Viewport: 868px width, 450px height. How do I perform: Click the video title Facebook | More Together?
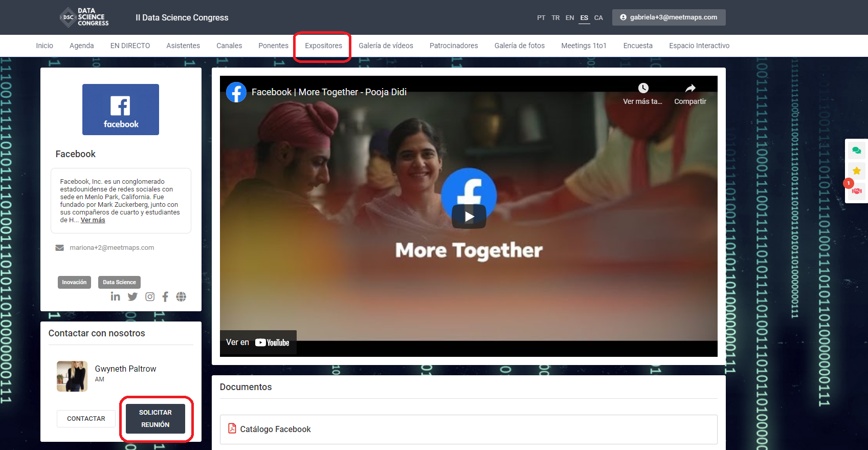coord(329,92)
